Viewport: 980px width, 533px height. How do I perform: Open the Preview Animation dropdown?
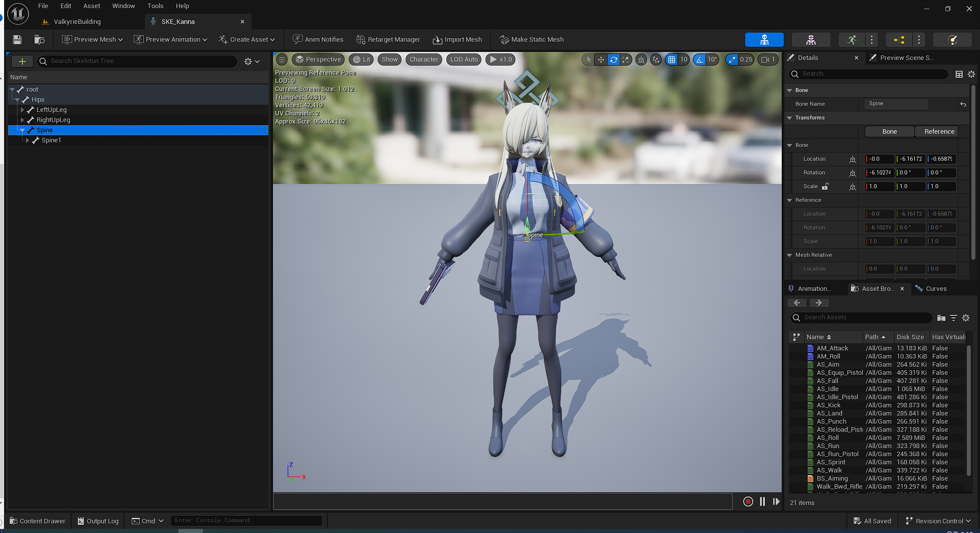[x=170, y=40]
